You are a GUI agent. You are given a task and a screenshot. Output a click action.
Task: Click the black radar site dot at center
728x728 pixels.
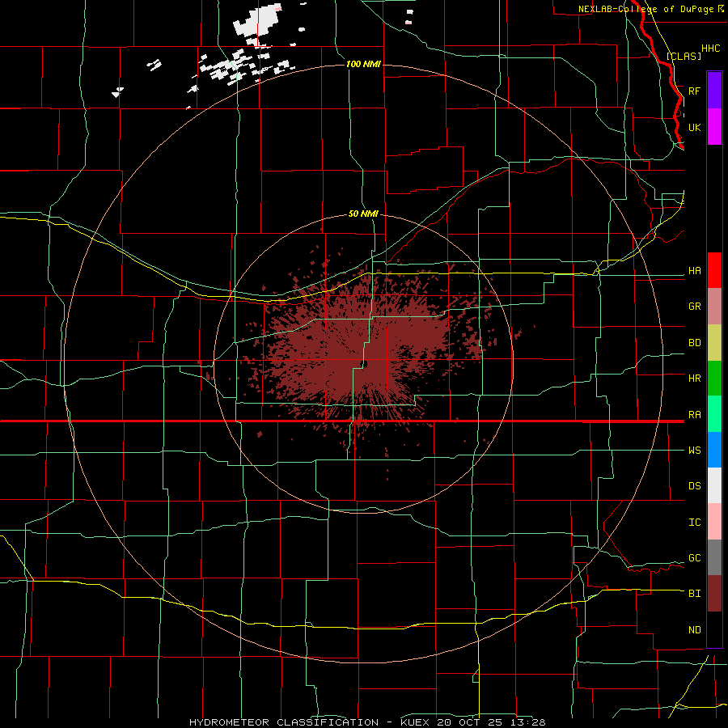(364, 363)
